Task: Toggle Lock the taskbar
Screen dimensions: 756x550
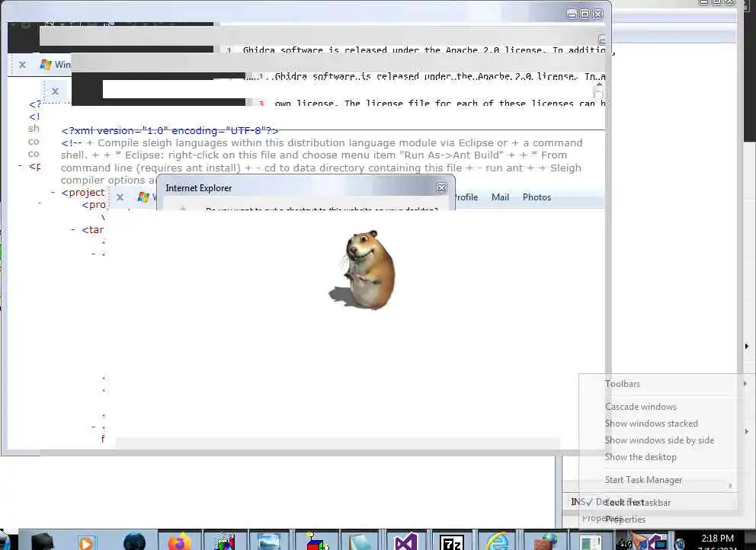Action: [637, 502]
